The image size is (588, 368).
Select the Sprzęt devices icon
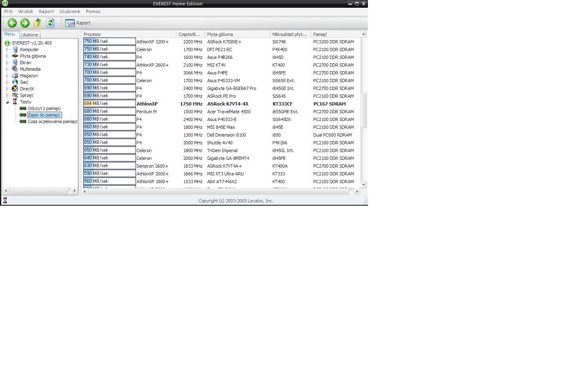[x=15, y=95]
